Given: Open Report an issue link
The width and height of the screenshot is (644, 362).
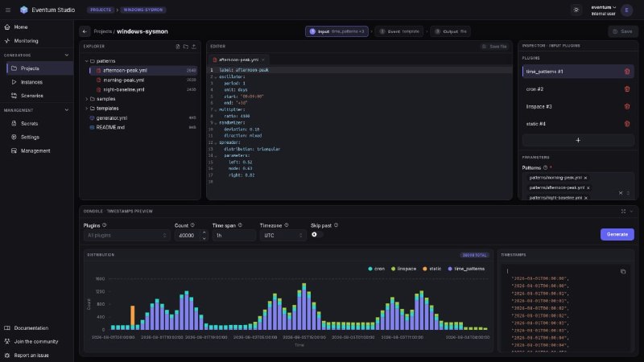Looking at the screenshot, I should [31, 356].
